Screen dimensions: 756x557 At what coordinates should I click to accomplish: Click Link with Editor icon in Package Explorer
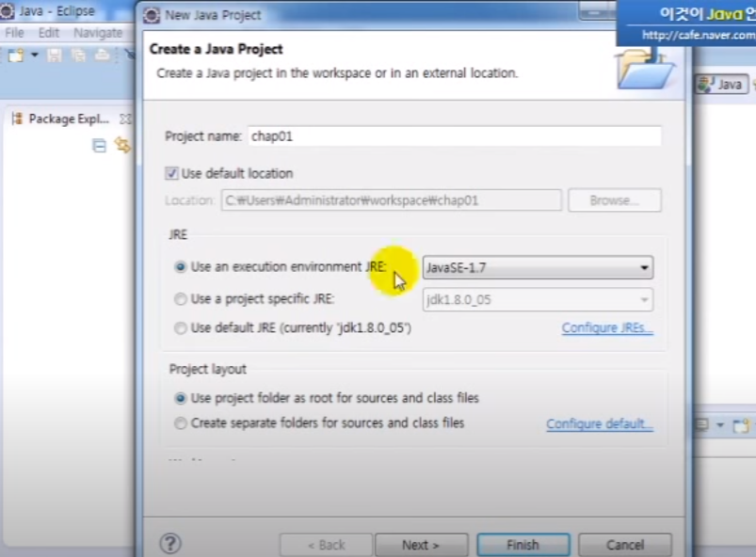[x=122, y=145]
